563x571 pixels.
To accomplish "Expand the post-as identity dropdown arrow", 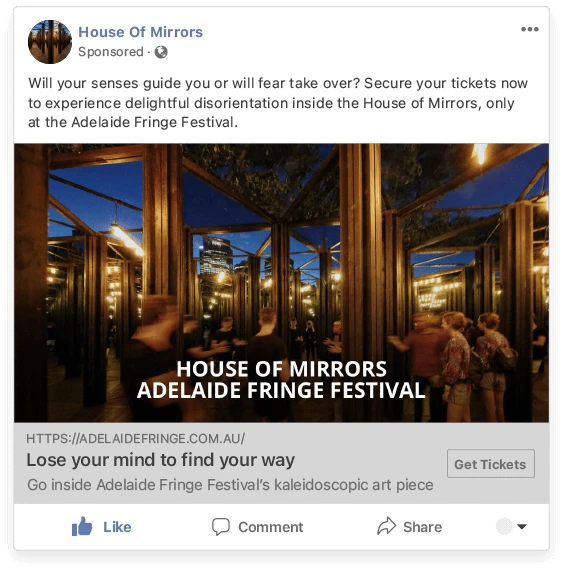I will (x=522, y=526).
